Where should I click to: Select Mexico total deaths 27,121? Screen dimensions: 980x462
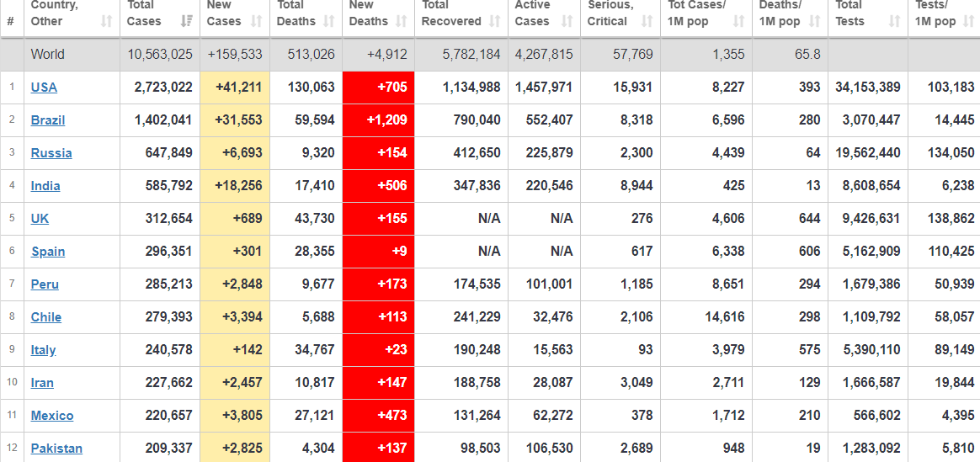click(x=314, y=416)
